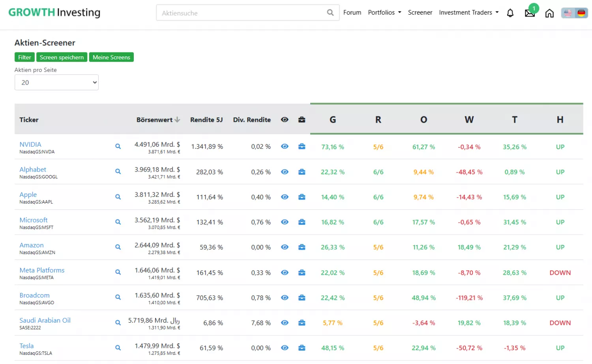Open the notification bell
The image size is (592, 364).
510,13
